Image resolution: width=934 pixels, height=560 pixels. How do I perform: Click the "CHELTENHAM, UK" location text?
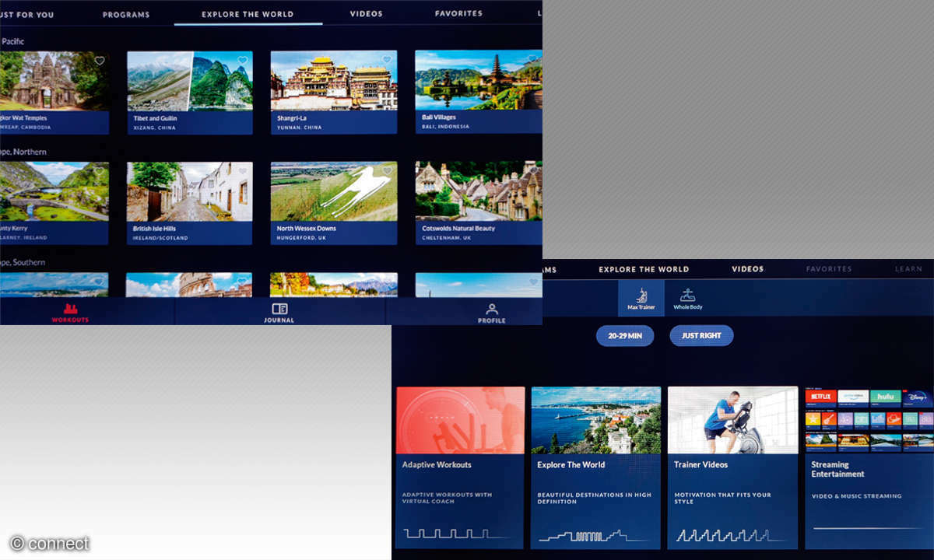(447, 238)
